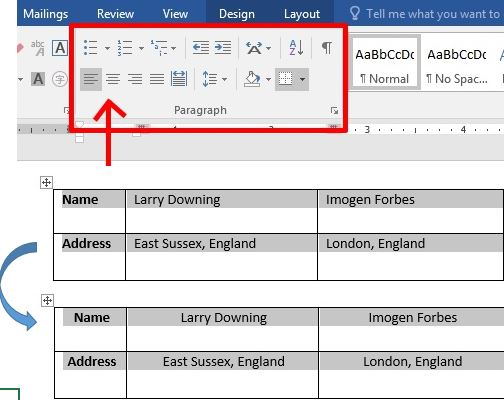Viewport: 504px width, 400px height.
Task: Open the Shading color dropdown arrow
Action: point(268,79)
